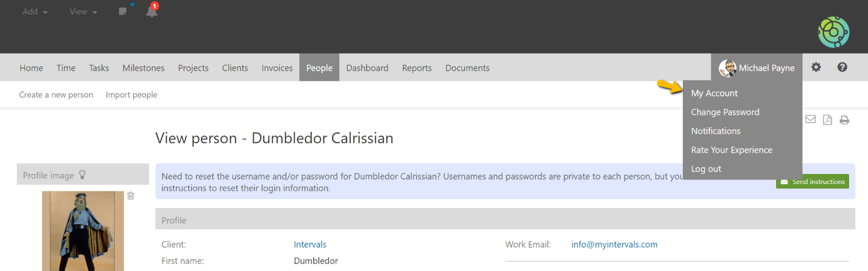Click the lightbulb tip beside Profile image
The image size is (868, 271).
pos(82,175)
